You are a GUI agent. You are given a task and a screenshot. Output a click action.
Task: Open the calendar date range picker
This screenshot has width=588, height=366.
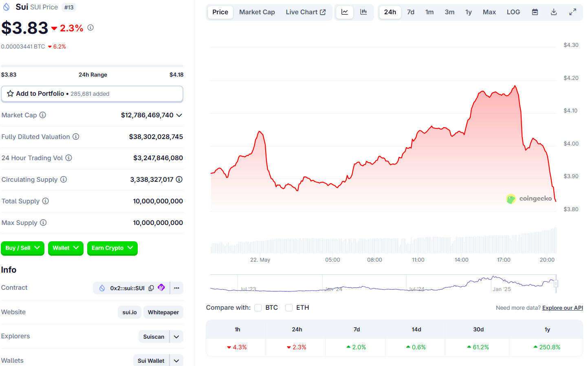(535, 12)
